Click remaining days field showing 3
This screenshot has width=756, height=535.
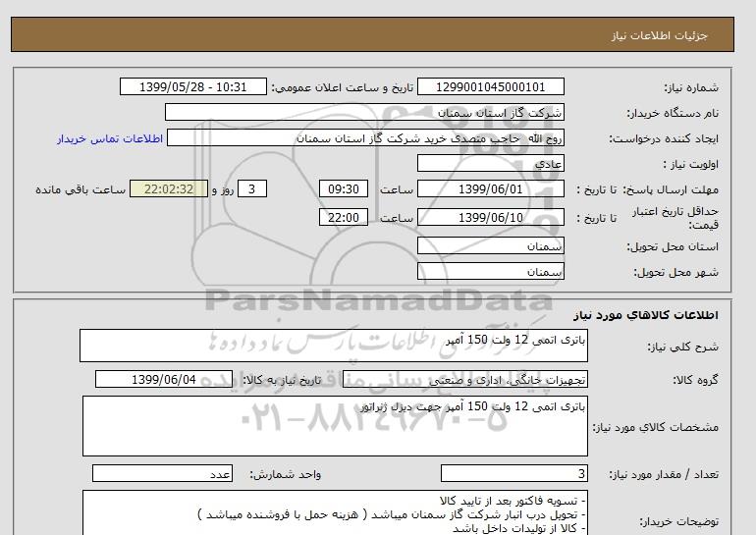pos(252,188)
